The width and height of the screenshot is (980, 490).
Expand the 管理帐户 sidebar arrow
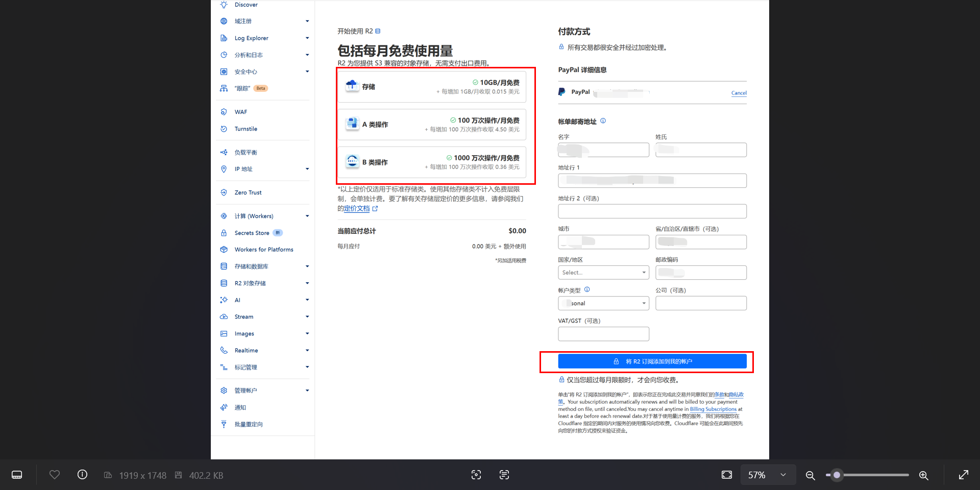[307, 390]
